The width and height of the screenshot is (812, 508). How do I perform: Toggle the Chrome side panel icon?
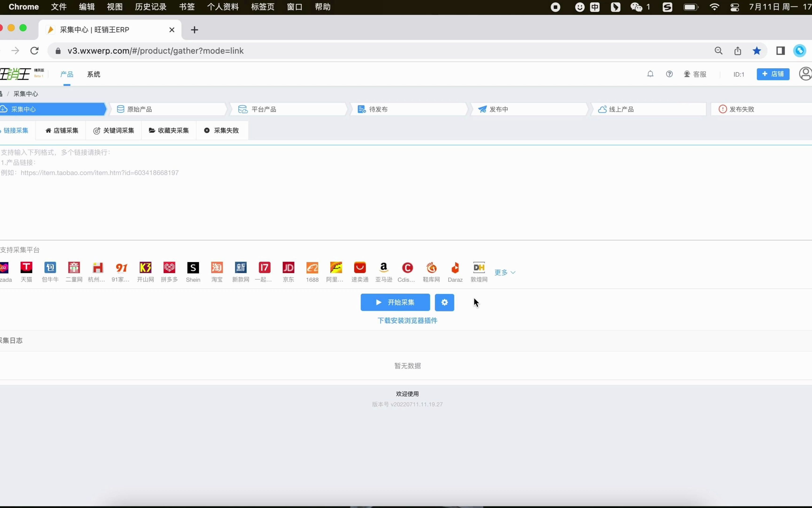[781, 51]
